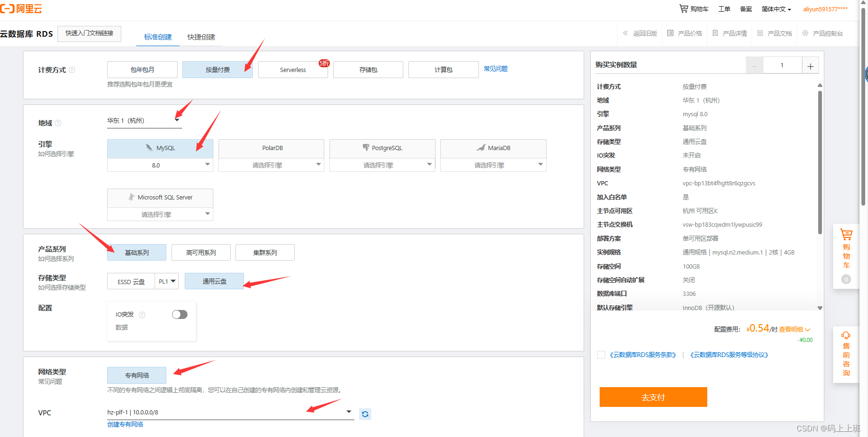The image size is (868, 437).
Task: Open 备案 filing menu
Action: coord(746,9)
